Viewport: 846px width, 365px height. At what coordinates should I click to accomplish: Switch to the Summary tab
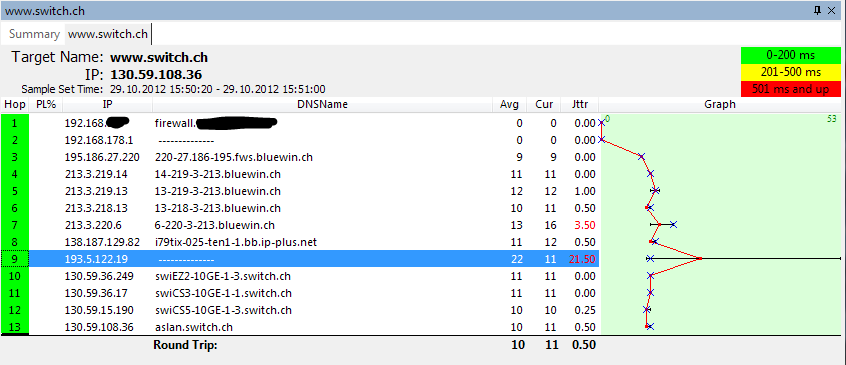(34, 34)
